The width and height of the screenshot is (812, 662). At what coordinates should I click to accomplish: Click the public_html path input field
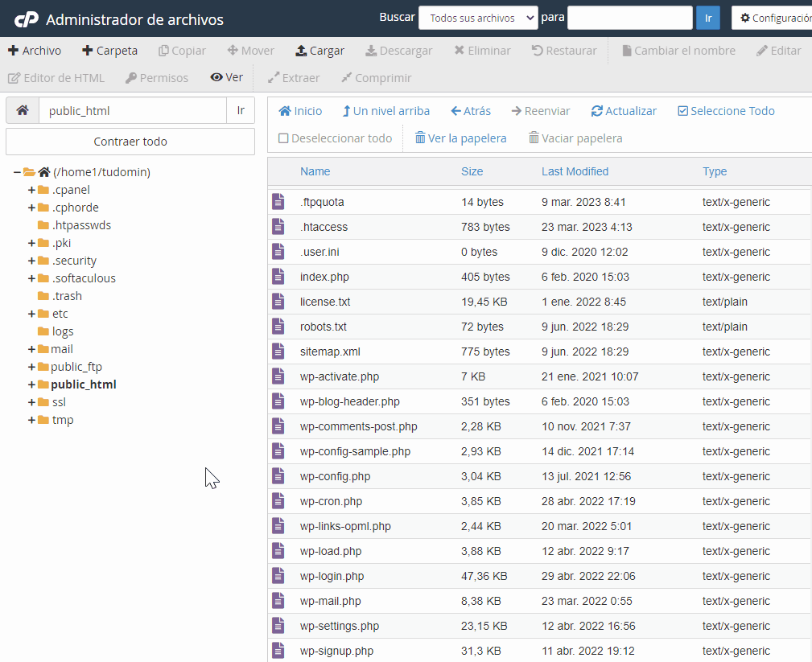[133, 110]
